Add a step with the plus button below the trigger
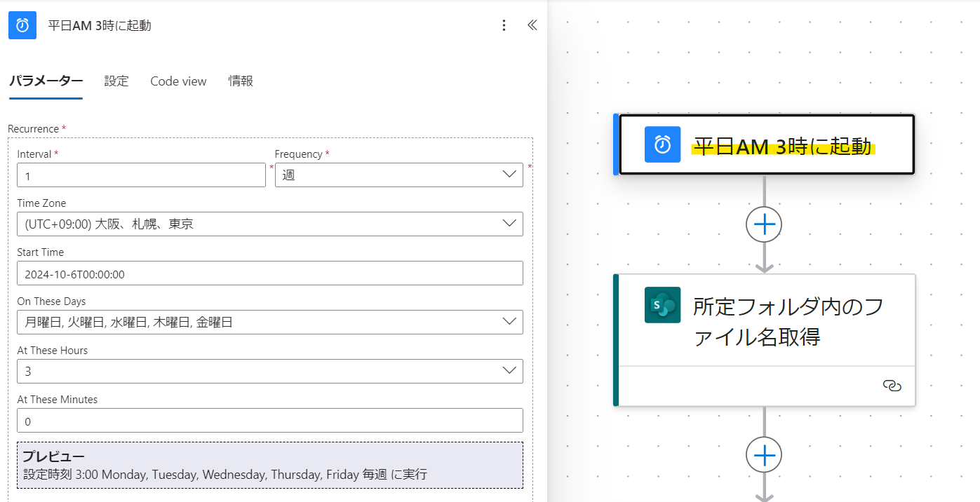The image size is (980, 502). coord(764,224)
